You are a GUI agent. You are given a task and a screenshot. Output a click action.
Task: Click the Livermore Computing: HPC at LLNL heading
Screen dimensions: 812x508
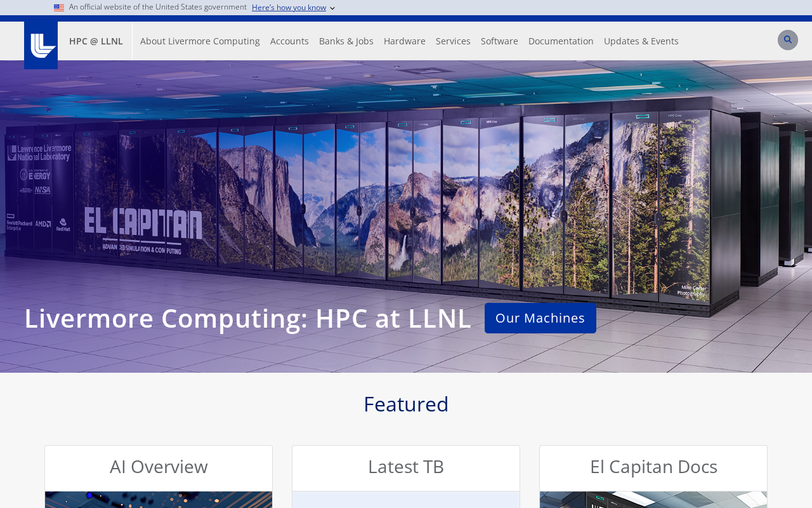tap(248, 318)
